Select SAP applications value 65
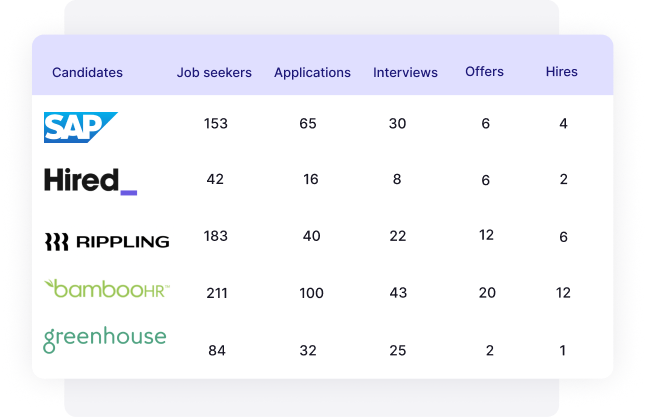 point(308,124)
